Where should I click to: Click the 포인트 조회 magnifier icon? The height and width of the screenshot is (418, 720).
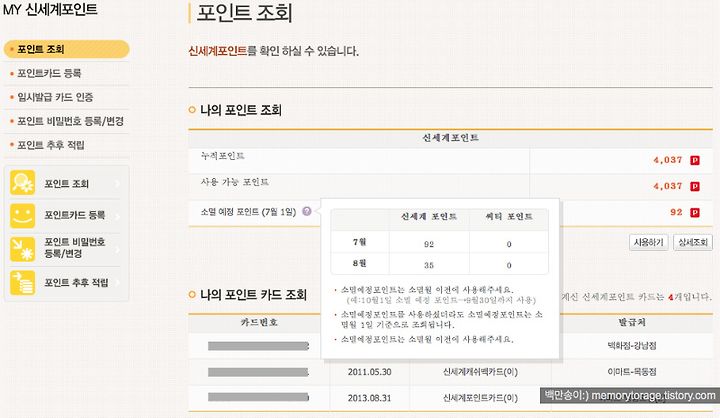pos(22,183)
